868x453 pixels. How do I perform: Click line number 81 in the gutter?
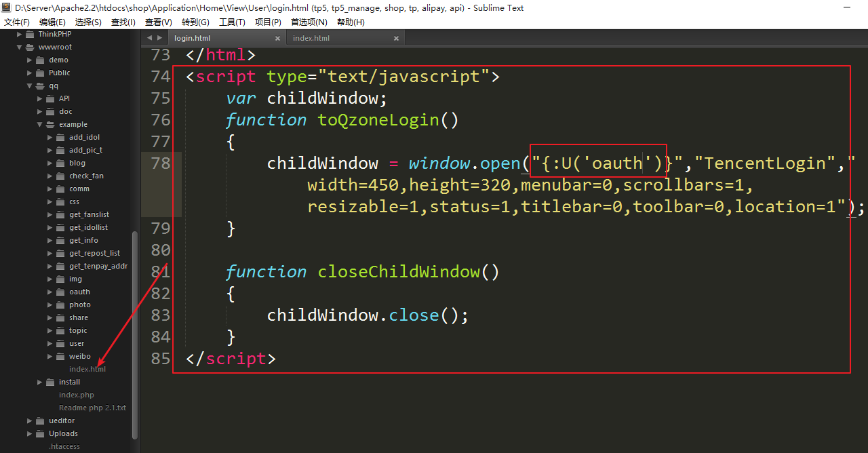[161, 272]
